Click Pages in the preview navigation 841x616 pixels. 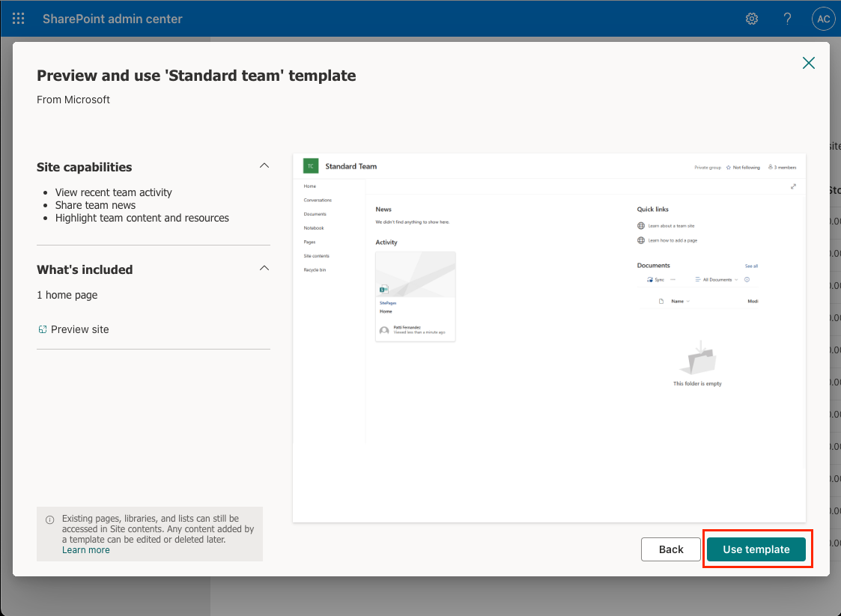[x=309, y=242]
